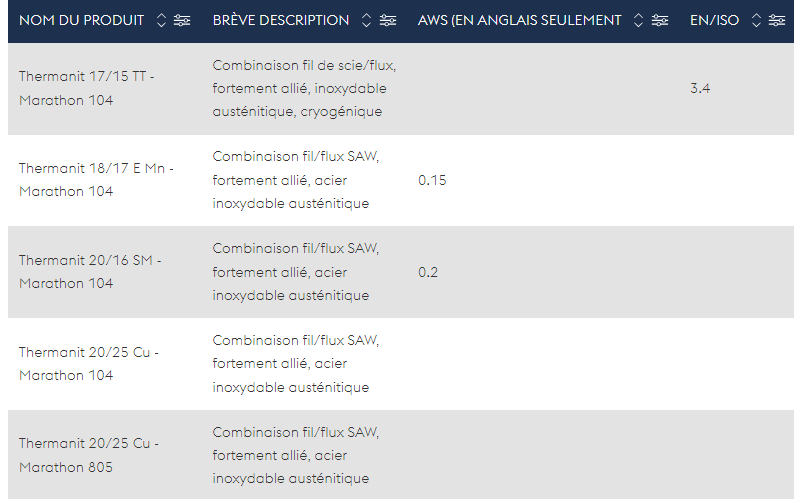The image size is (794, 499).
Task: Click the EN/ISO column header label
Action: [714, 21]
